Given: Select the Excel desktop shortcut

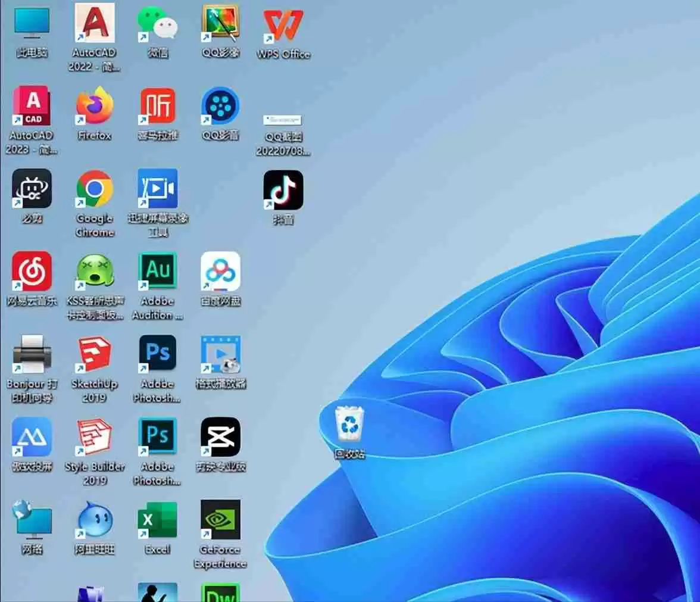Looking at the screenshot, I should click(x=157, y=520).
